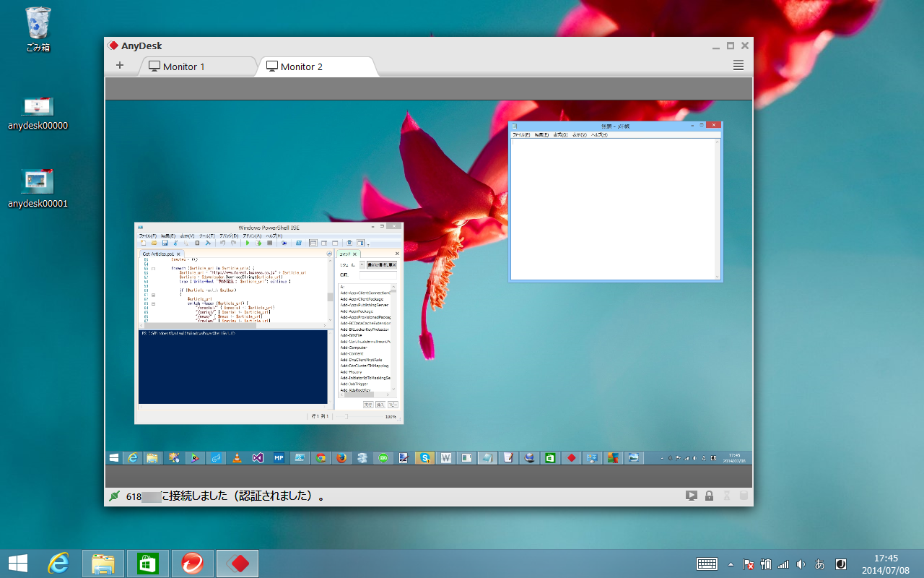This screenshot has height=578, width=924.
Task: Open PowerShell ISE Help menu
Action: click(274, 236)
